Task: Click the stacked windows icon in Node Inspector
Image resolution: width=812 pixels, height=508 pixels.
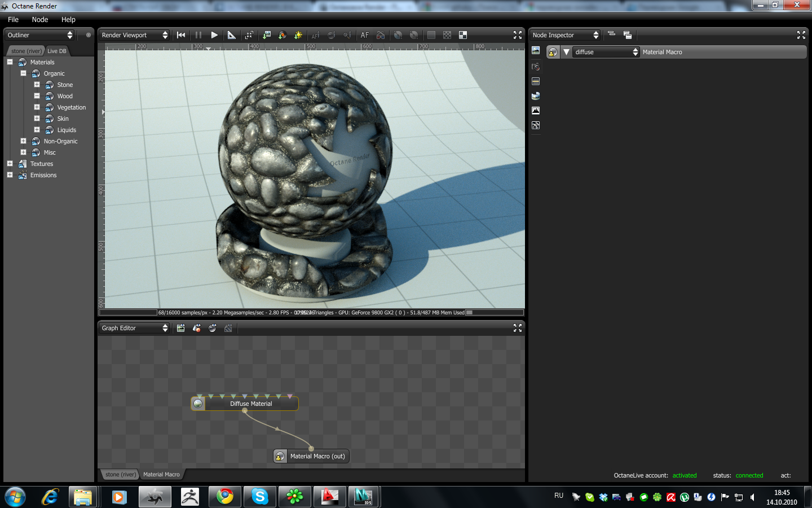Action: click(627, 35)
